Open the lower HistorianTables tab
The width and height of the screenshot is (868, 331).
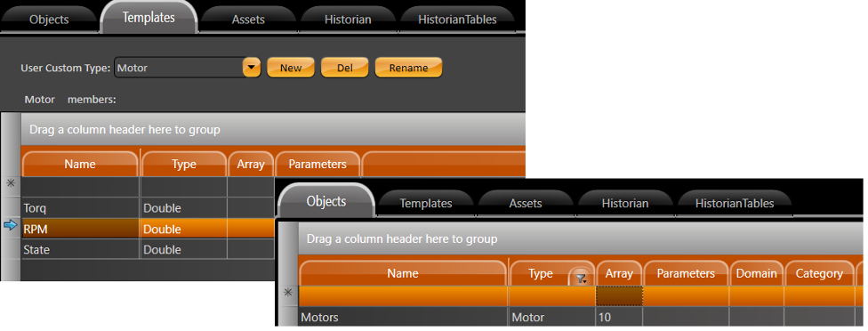pyautogui.click(x=735, y=203)
